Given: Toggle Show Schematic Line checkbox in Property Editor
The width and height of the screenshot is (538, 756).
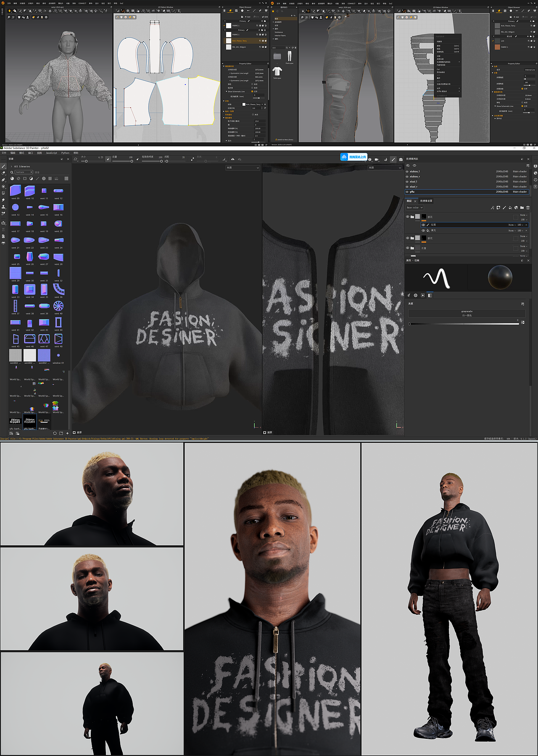Looking at the screenshot, I should click(x=252, y=91).
